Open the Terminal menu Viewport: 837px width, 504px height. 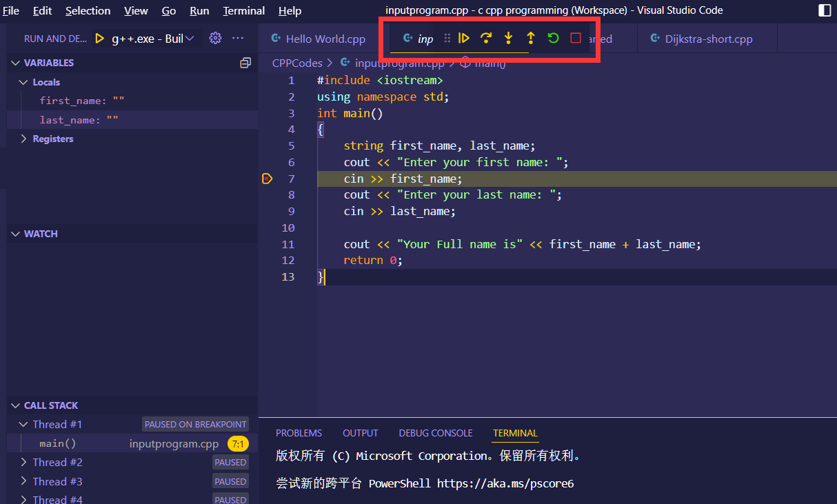point(244,10)
